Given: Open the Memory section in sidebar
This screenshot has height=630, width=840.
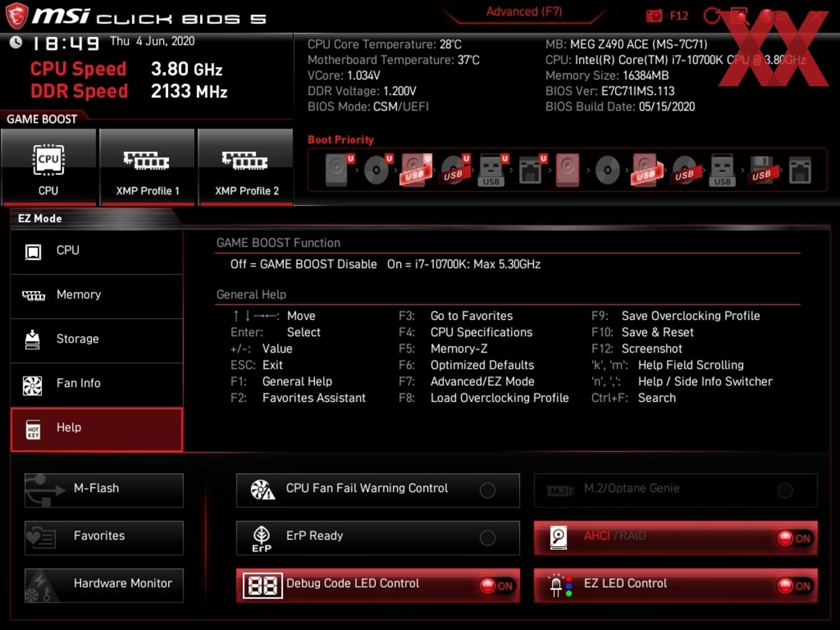Looking at the screenshot, I should (x=97, y=296).
